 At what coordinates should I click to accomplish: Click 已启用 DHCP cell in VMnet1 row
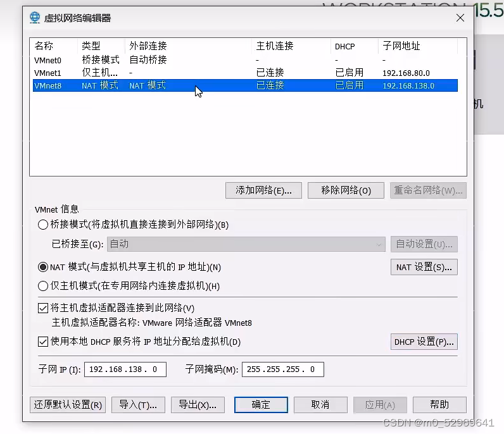click(x=349, y=73)
